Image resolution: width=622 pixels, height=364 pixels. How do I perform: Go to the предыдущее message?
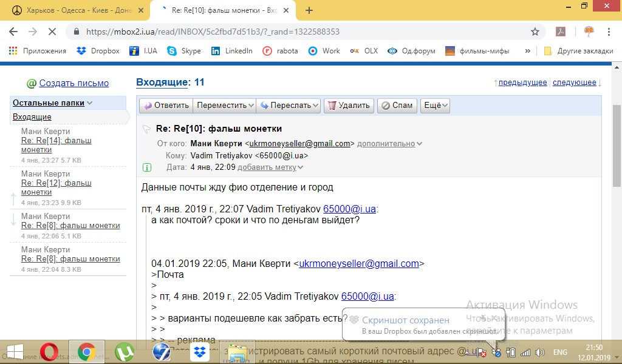[522, 83]
